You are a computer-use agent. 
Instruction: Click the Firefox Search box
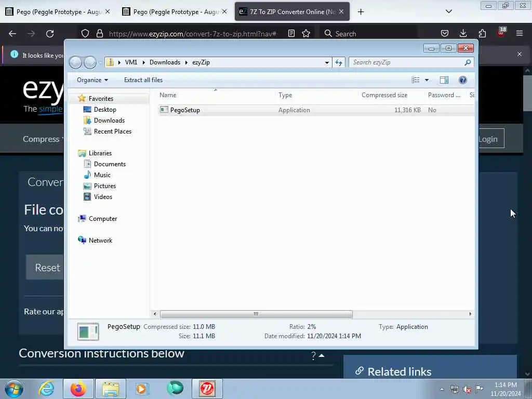tap(368, 34)
